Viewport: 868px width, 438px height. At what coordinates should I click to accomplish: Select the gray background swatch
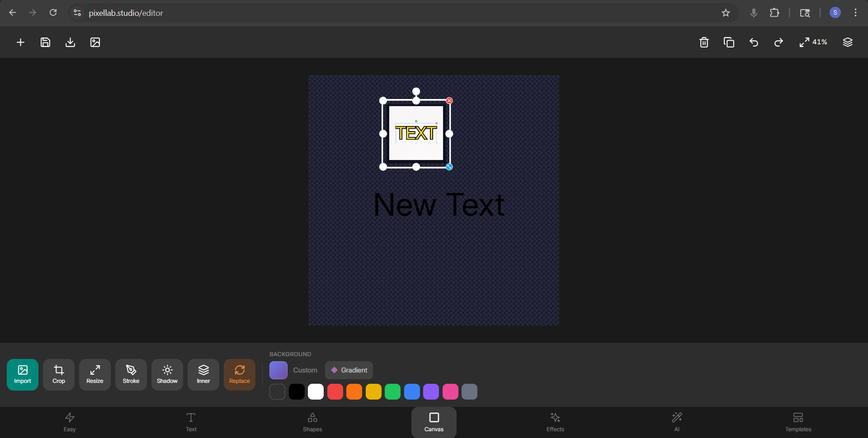(x=470, y=392)
